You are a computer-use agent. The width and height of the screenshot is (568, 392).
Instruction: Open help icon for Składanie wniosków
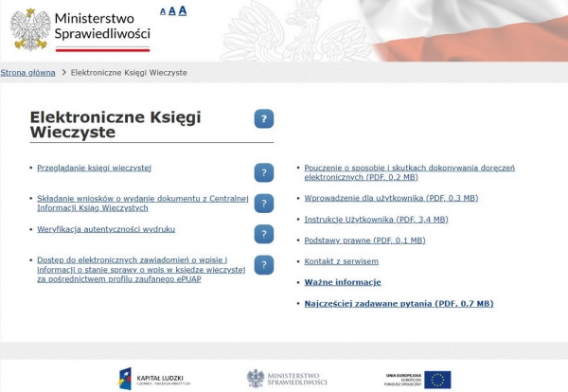click(264, 204)
